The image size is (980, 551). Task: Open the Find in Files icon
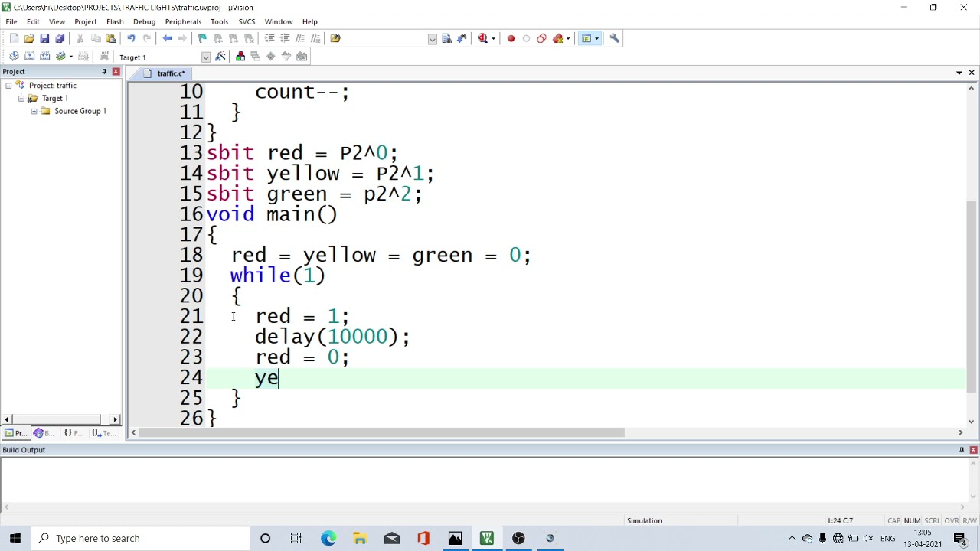335,38
